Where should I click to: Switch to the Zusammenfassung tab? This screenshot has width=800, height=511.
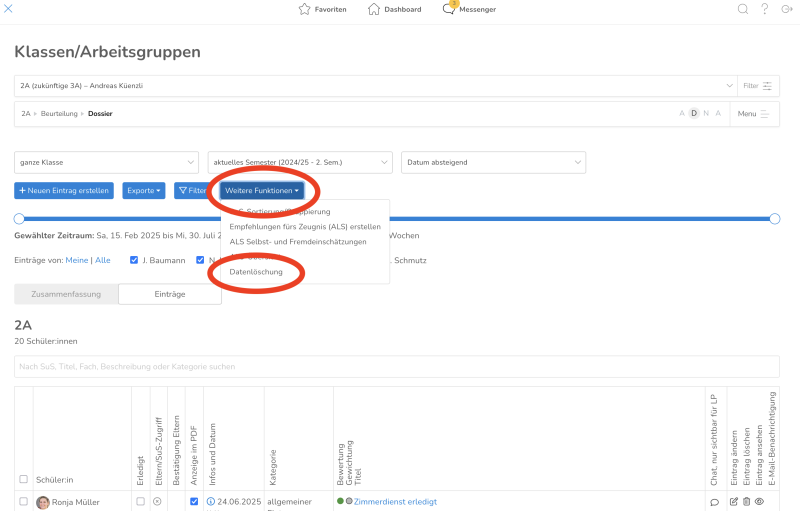coord(66,294)
